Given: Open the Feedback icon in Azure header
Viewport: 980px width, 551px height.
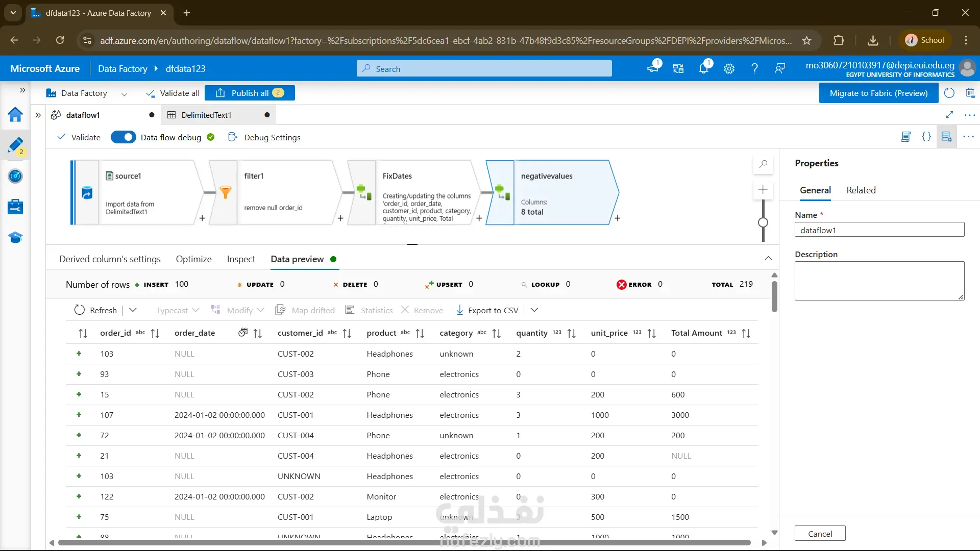Looking at the screenshot, I should pyautogui.click(x=780, y=68).
